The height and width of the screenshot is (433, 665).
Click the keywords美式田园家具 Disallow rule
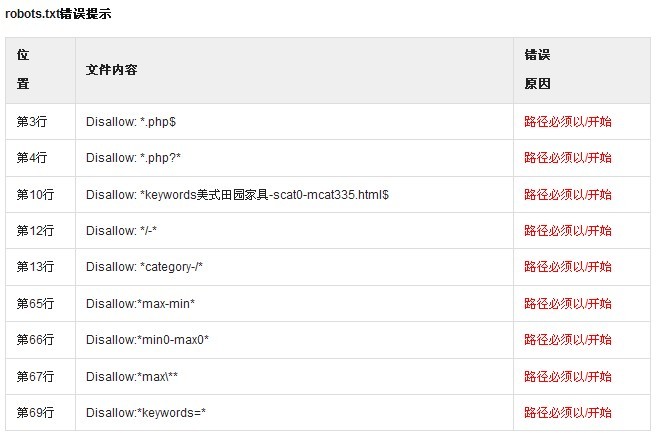(x=237, y=195)
